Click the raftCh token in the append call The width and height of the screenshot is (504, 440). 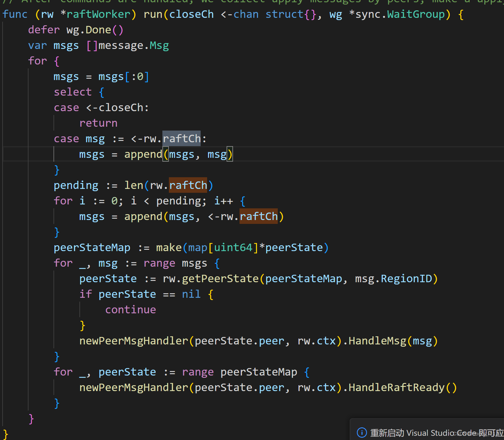pyautogui.click(x=259, y=216)
